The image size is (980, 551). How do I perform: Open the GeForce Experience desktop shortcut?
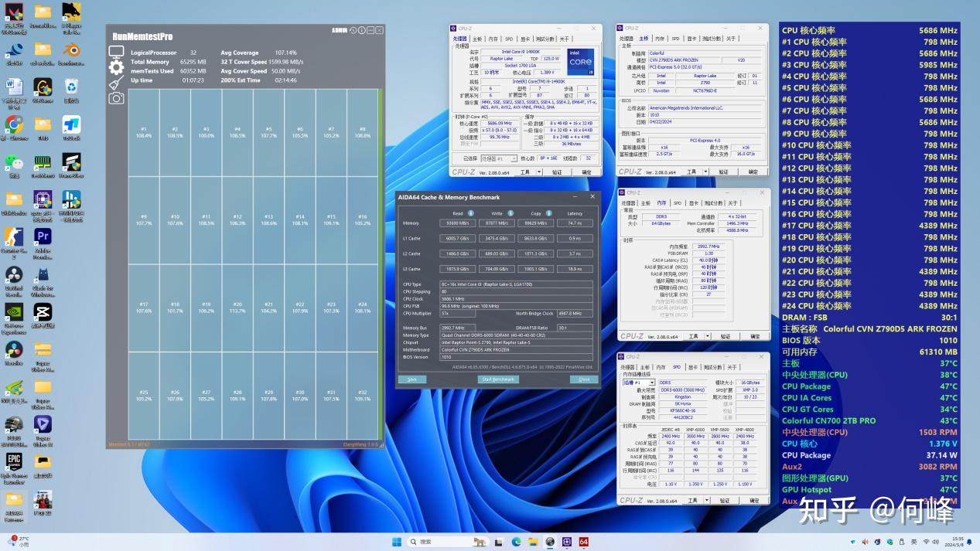tap(14, 317)
